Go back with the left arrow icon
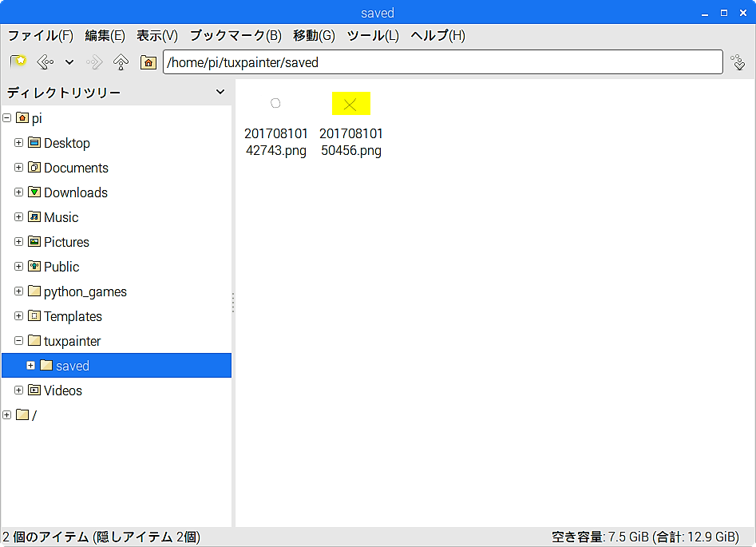 point(46,61)
